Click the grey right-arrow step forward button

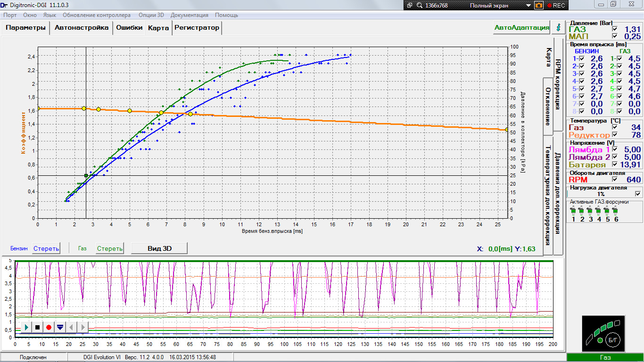click(x=83, y=327)
